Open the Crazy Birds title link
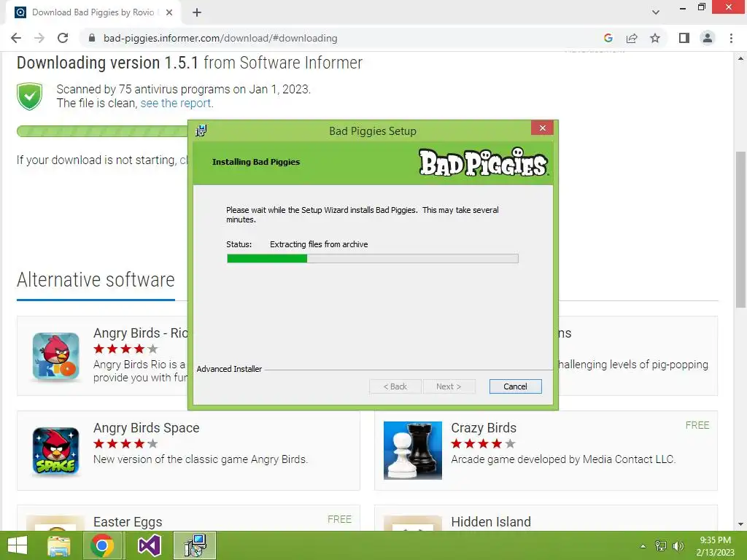747x560 pixels. point(484,427)
